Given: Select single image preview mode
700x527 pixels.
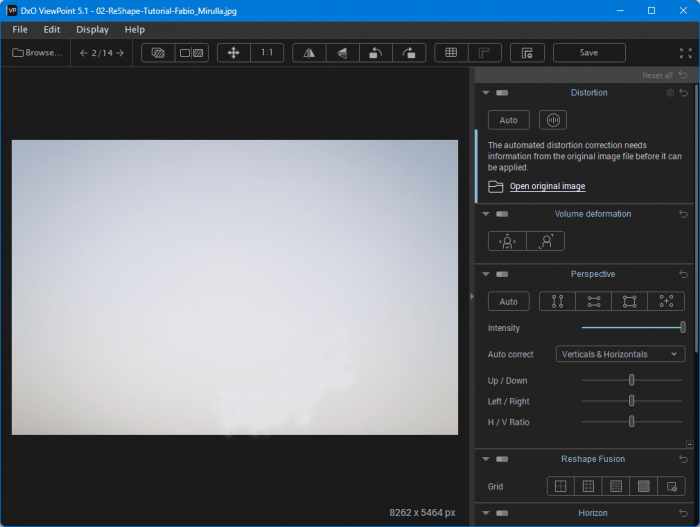Looking at the screenshot, I should 158,53.
